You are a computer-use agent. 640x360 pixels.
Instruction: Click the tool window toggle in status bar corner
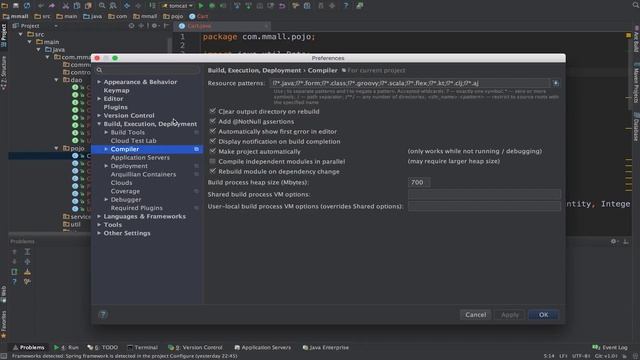3,356
